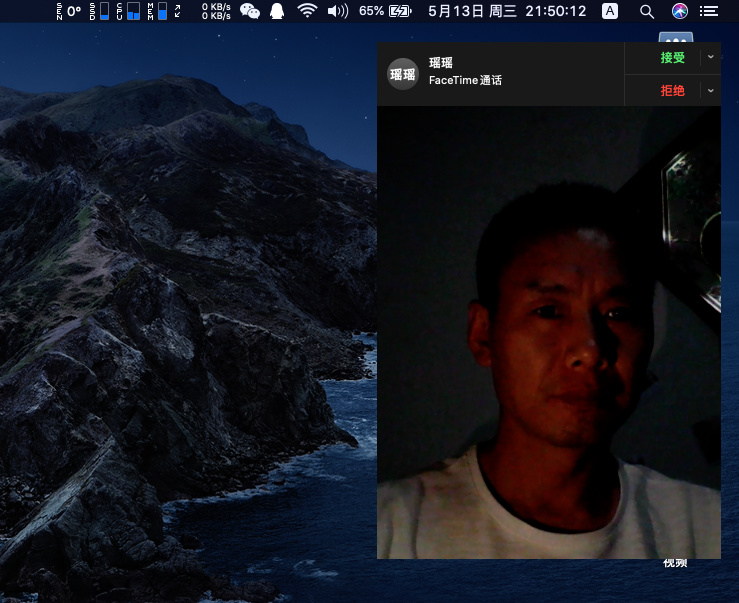Open Spotlight search magnifier
739x603 pixels.
[x=647, y=11]
